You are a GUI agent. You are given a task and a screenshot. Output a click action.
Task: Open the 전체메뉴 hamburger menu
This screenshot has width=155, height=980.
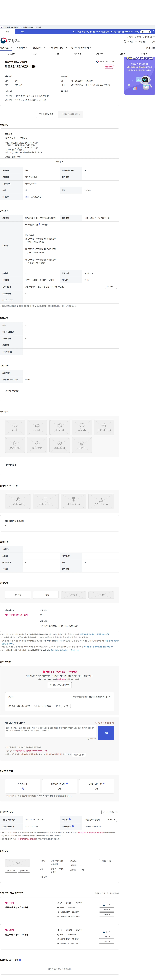149,48
